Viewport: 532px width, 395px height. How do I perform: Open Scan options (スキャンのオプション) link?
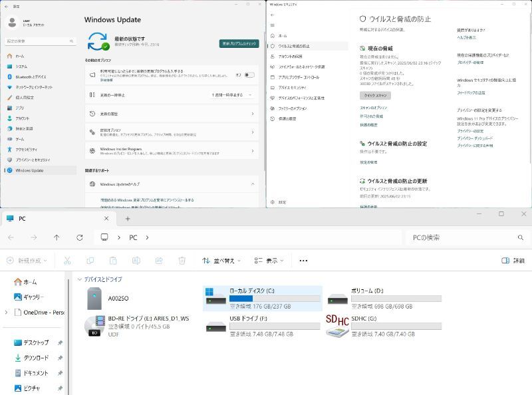(x=373, y=108)
